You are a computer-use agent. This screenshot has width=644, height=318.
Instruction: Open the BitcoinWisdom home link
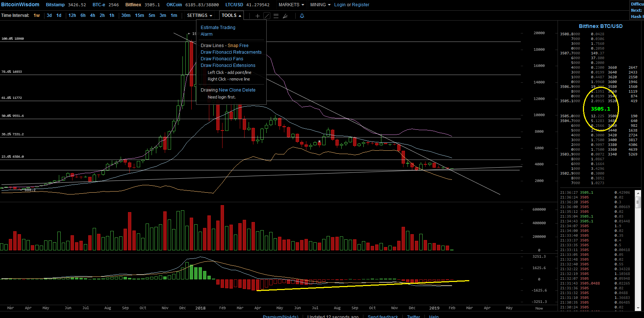tap(20, 4)
